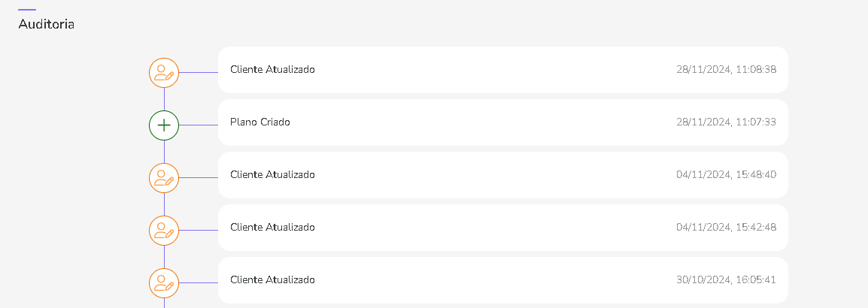Viewport: 868px width, 308px height.
Task: Click the timestamp 30/10/2024, 16:05:41
Action: point(726,280)
